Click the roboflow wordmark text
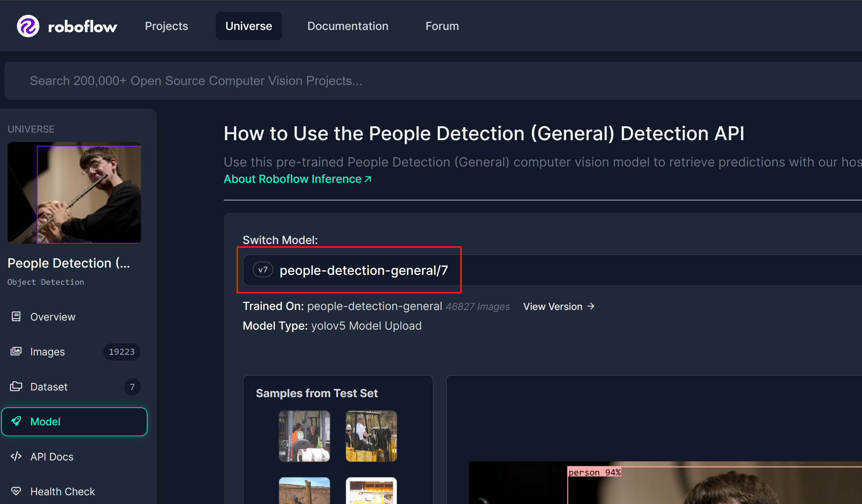This screenshot has height=504, width=862. click(x=82, y=27)
